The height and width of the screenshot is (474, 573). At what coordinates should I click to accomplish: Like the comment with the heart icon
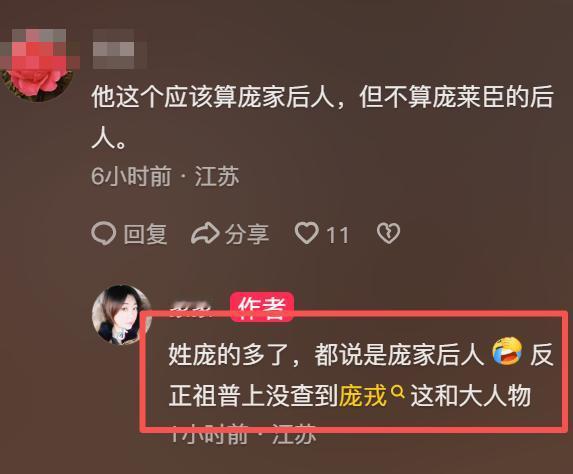coord(306,233)
